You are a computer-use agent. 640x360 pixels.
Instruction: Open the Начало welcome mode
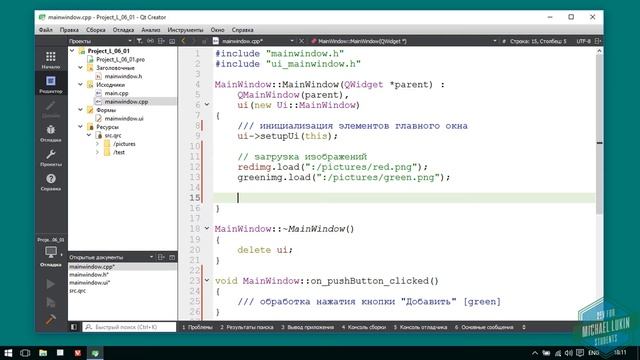[51, 60]
